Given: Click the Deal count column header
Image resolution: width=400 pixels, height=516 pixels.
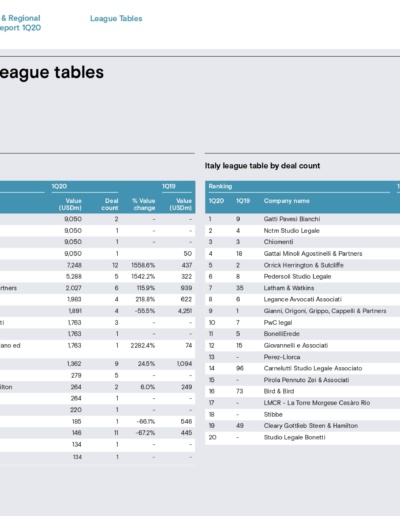Looking at the screenshot, I should [110, 204].
